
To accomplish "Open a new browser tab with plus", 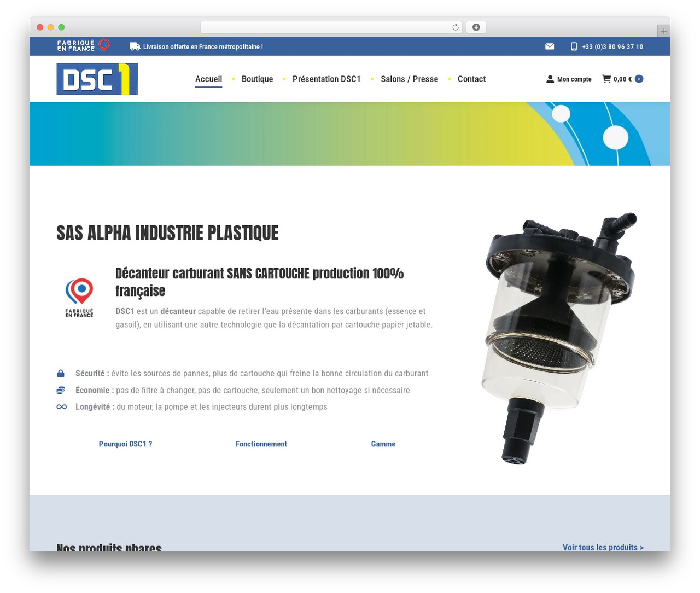I will (x=663, y=31).
